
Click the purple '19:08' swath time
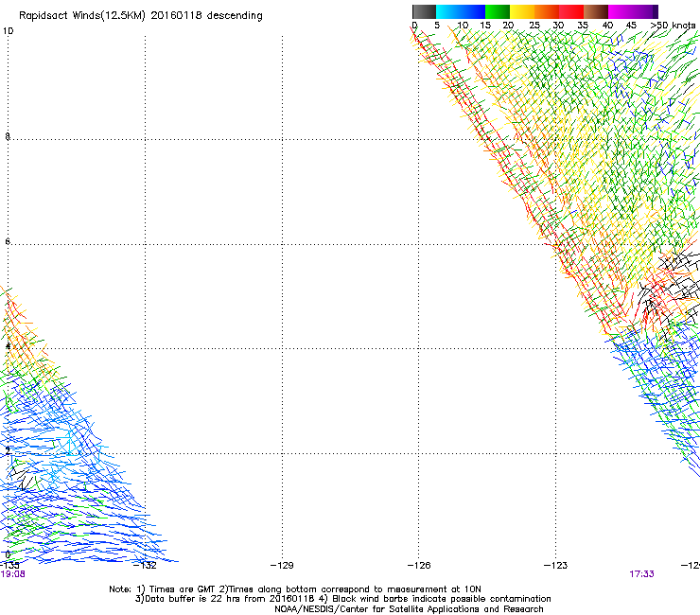12,574
